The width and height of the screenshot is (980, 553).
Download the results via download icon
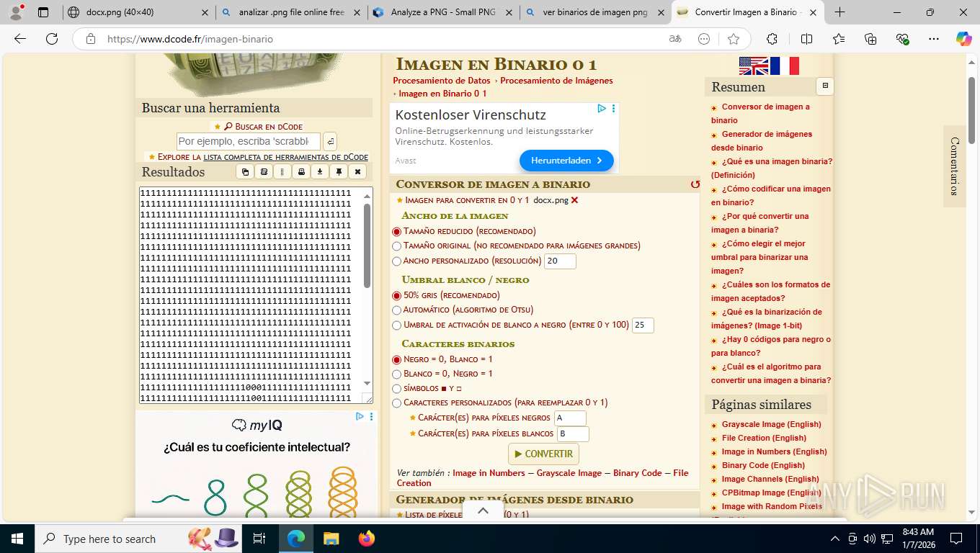click(x=321, y=172)
